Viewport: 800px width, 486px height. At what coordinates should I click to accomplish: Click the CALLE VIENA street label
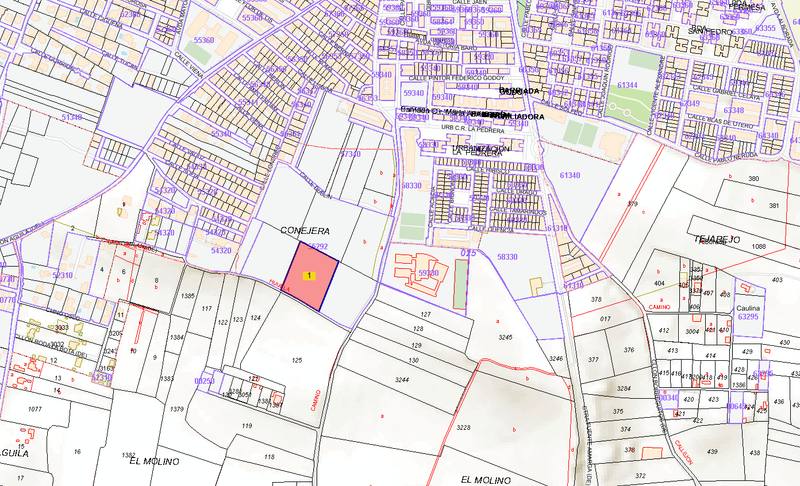189,64
